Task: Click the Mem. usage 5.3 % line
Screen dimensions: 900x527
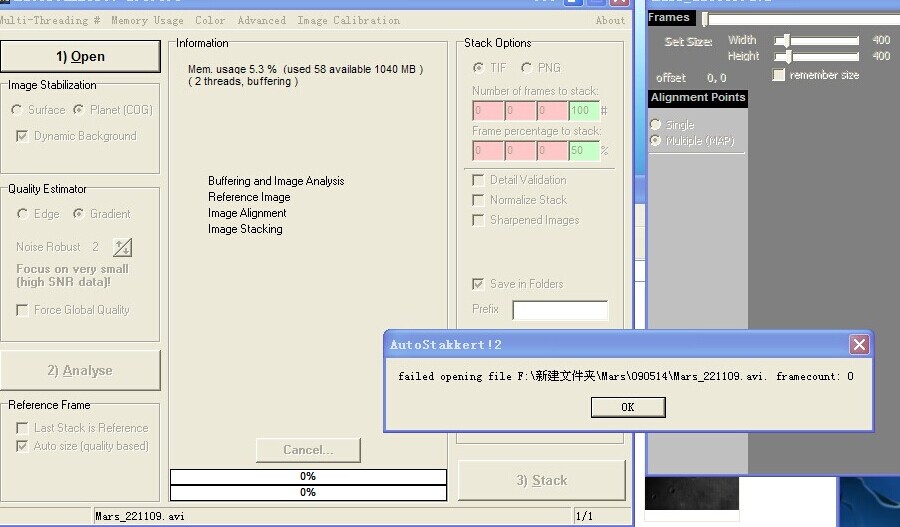Action: point(305,69)
